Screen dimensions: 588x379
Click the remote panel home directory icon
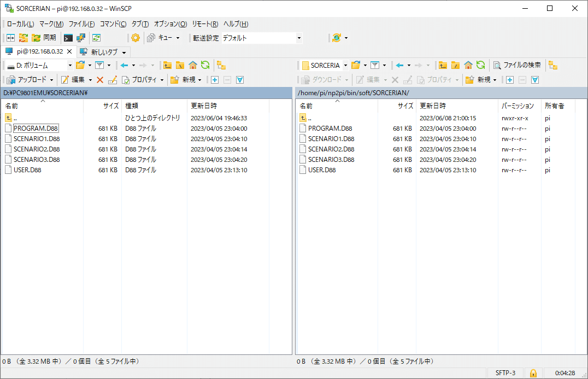click(468, 65)
